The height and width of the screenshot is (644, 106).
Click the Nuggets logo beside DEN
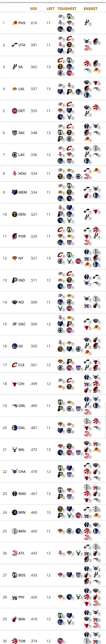14,214
